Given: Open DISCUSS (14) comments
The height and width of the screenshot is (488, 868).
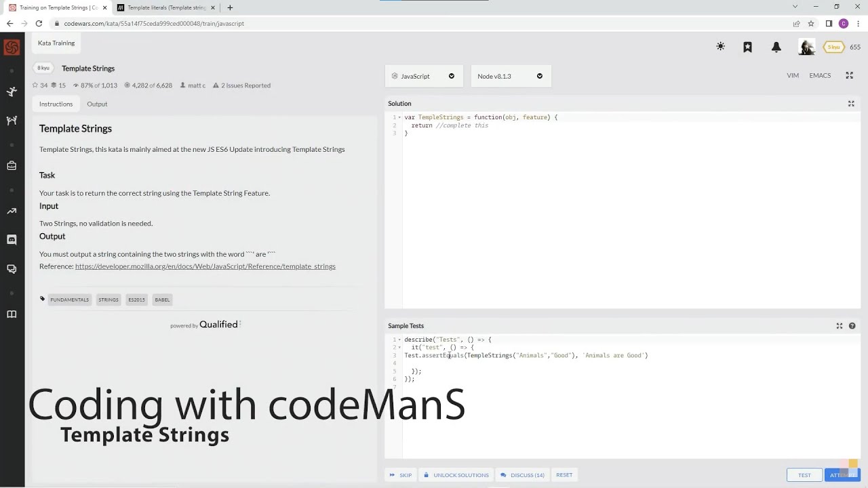Looking at the screenshot, I should [523, 475].
